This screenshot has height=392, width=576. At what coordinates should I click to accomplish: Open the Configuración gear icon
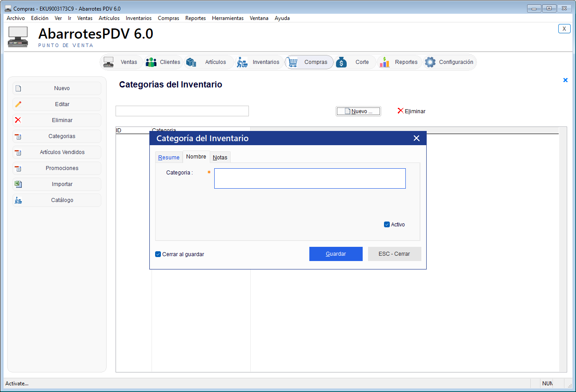tap(430, 62)
